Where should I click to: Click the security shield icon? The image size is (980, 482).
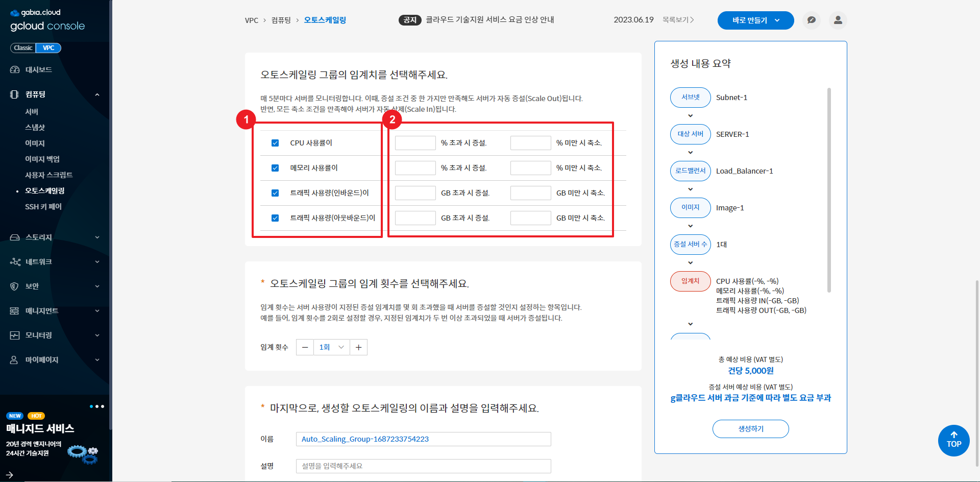[x=15, y=286]
